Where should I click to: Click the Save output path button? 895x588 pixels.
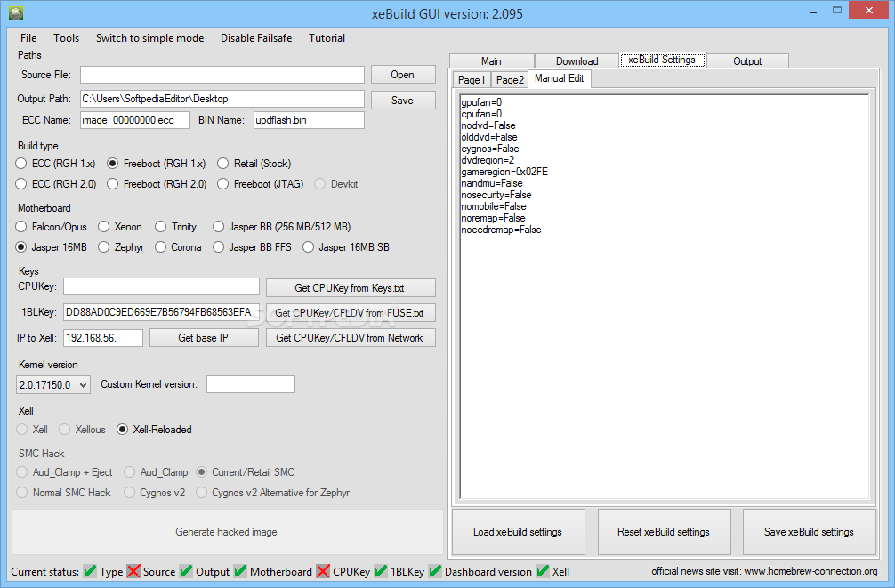tap(402, 100)
